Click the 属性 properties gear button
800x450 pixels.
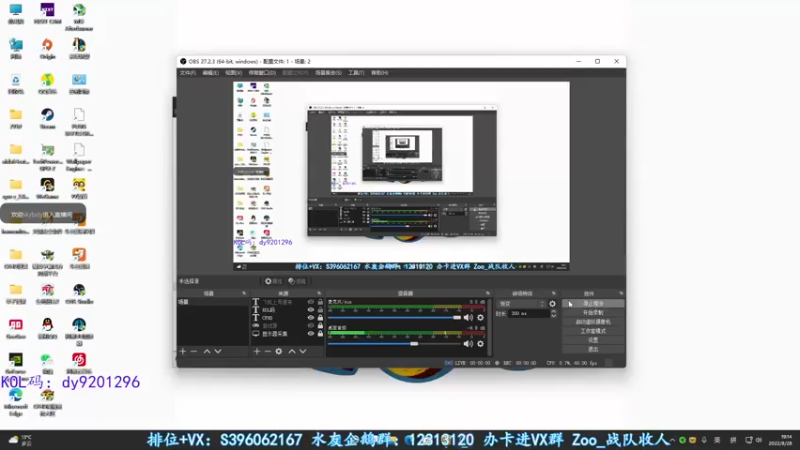click(273, 281)
